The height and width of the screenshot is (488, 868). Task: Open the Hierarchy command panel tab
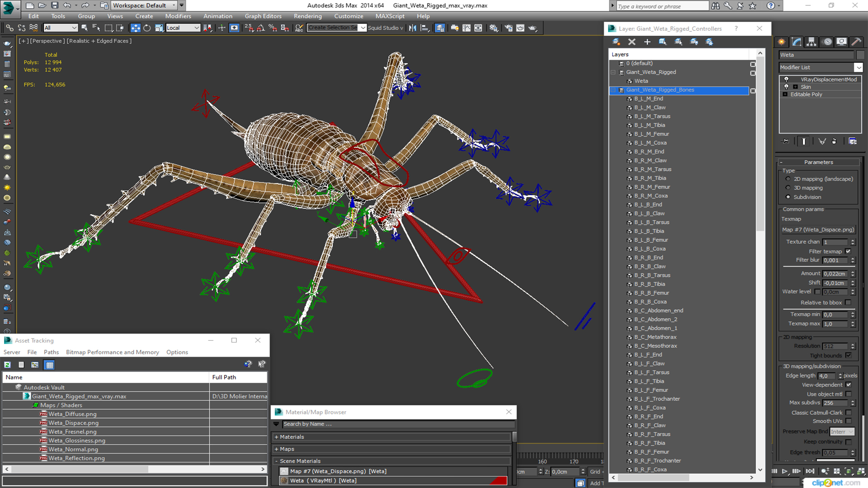click(811, 42)
